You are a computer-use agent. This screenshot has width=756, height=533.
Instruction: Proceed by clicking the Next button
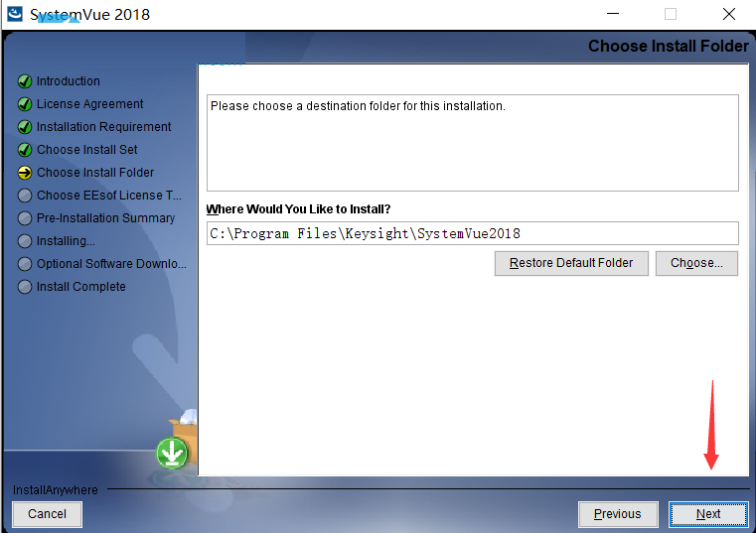tap(708, 514)
